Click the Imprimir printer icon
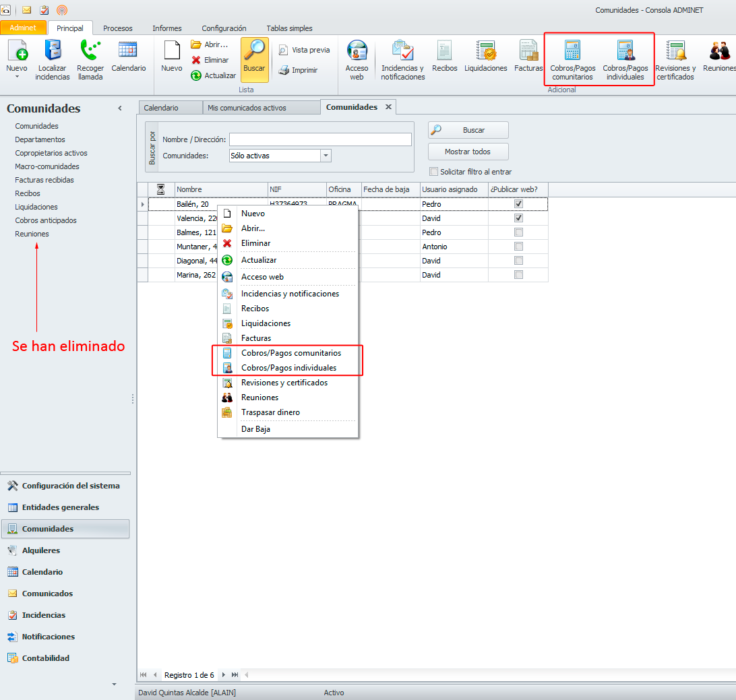This screenshot has height=700, width=736. click(x=284, y=70)
